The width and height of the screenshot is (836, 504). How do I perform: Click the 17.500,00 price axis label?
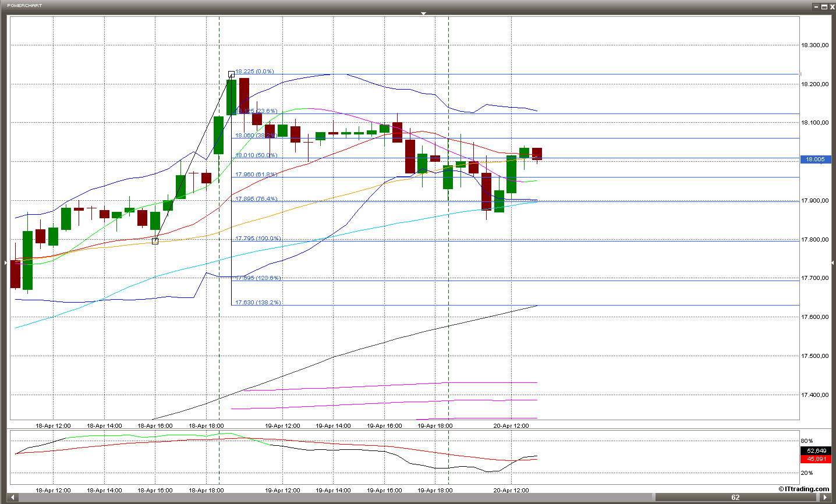(x=815, y=356)
